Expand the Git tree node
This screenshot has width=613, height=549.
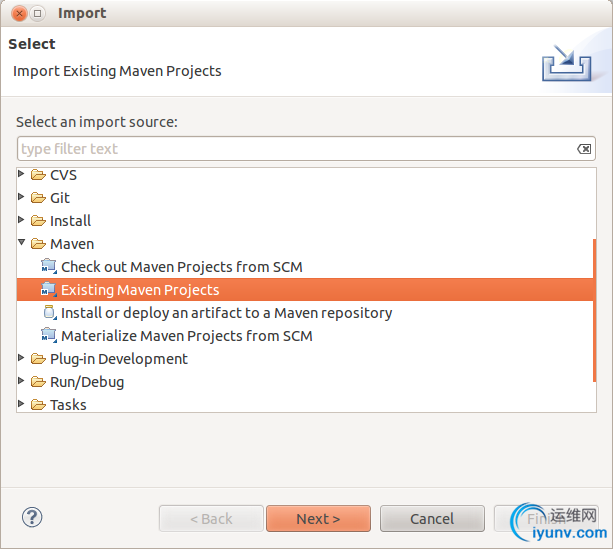click(22, 198)
